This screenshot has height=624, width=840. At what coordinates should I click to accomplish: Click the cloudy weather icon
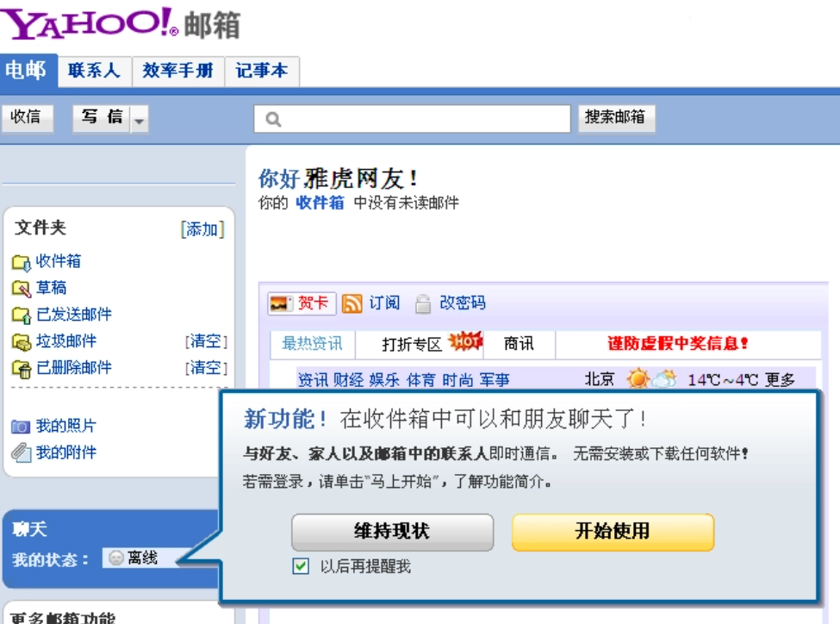click(x=663, y=379)
